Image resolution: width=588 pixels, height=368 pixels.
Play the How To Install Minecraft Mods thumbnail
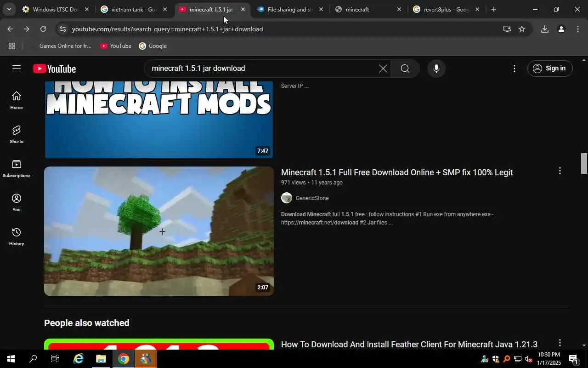pyautogui.click(x=159, y=120)
